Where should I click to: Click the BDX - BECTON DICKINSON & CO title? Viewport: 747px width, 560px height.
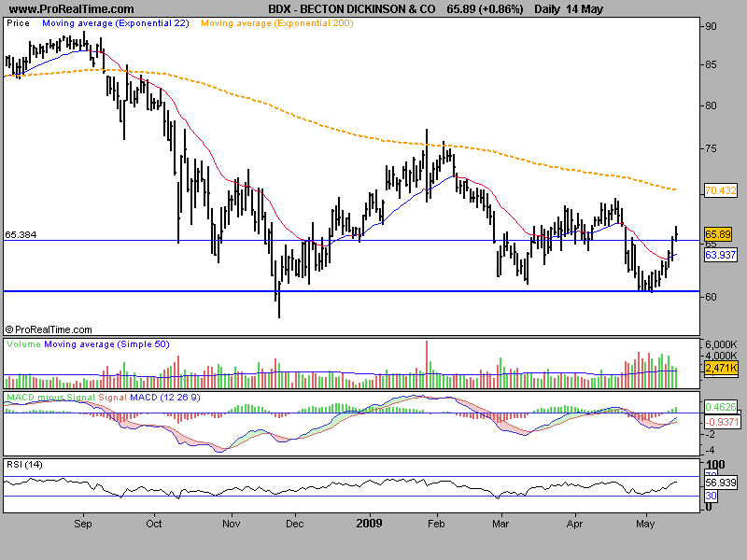[x=352, y=9]
